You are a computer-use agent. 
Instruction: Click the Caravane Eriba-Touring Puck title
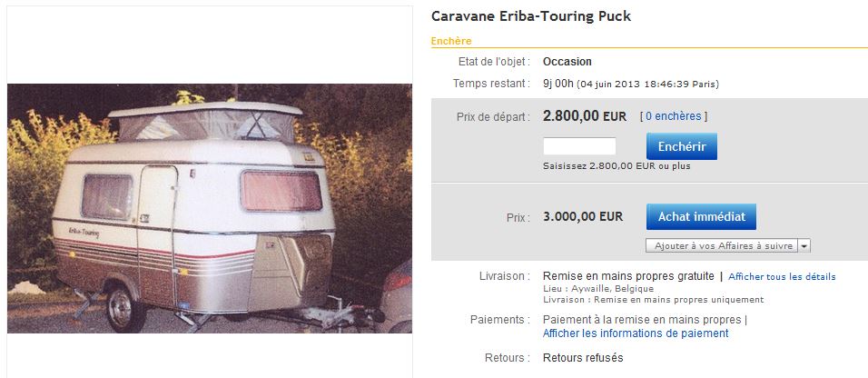[531, 16]
